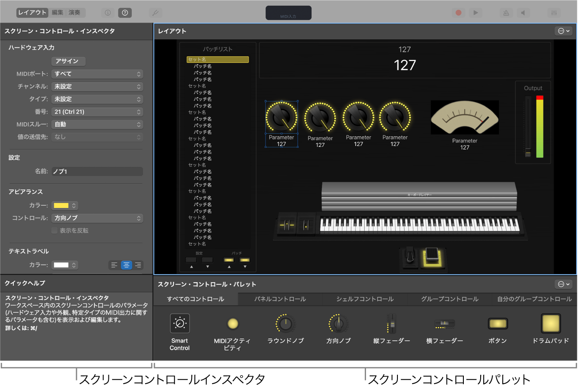Select the 縦フェーダー (vertical fader) icon
This screenshot has width=578, height=392.
pyautogui.click(x=391, y=324)
